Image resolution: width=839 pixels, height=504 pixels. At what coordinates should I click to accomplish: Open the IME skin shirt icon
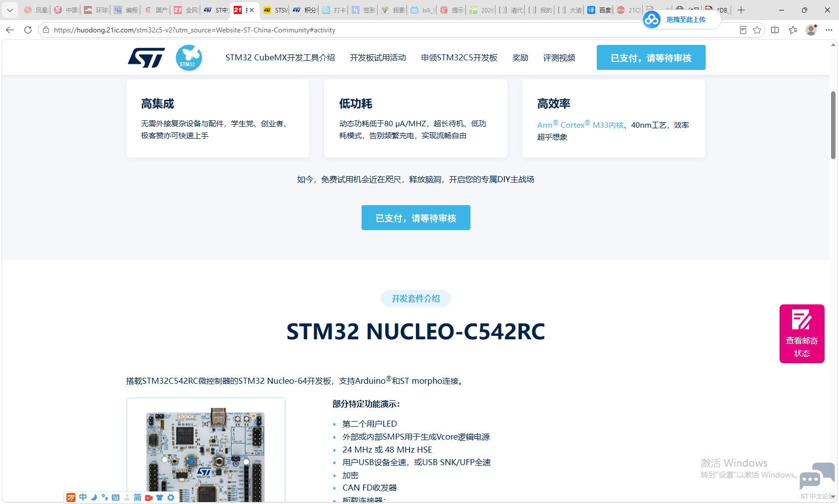[x=160, y=498]
